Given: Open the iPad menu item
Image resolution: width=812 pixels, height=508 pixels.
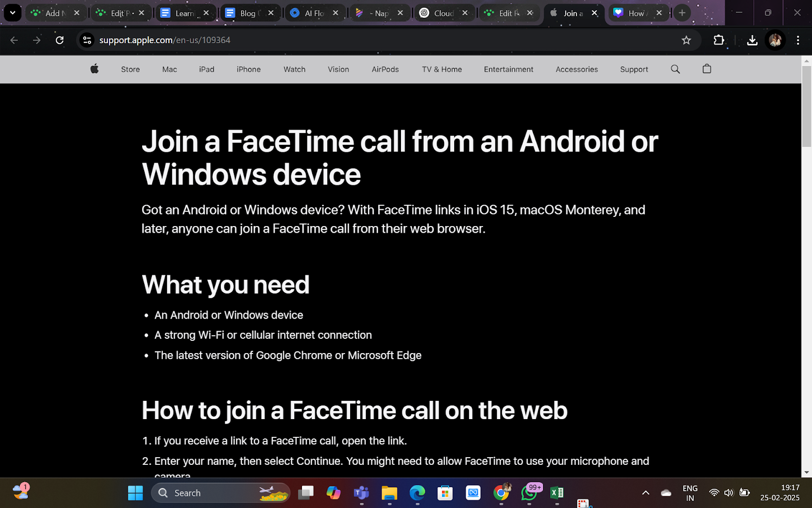Looking at the screenshot, I should [x=207, y=69].
